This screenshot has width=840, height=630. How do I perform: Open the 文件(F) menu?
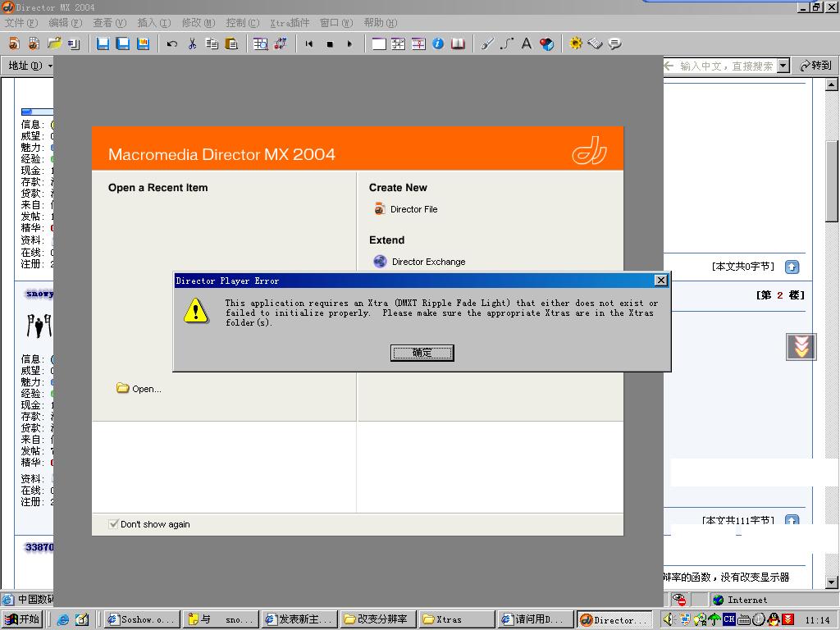21,22
